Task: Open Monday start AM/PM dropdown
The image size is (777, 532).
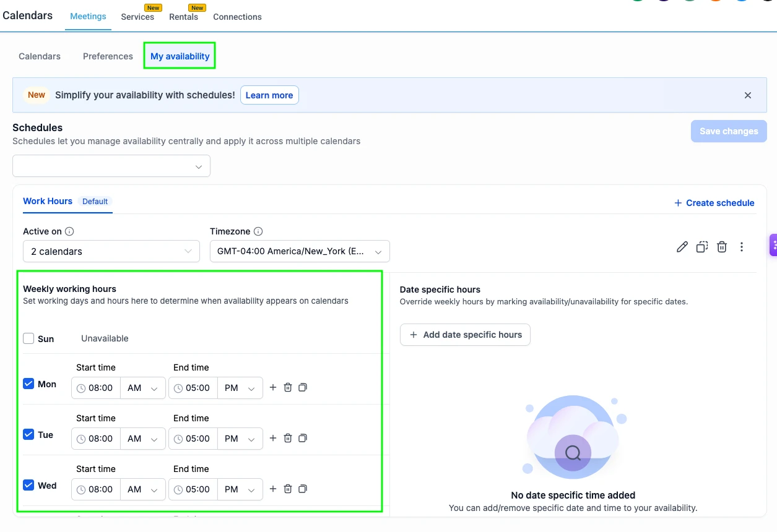Action: 143,388
